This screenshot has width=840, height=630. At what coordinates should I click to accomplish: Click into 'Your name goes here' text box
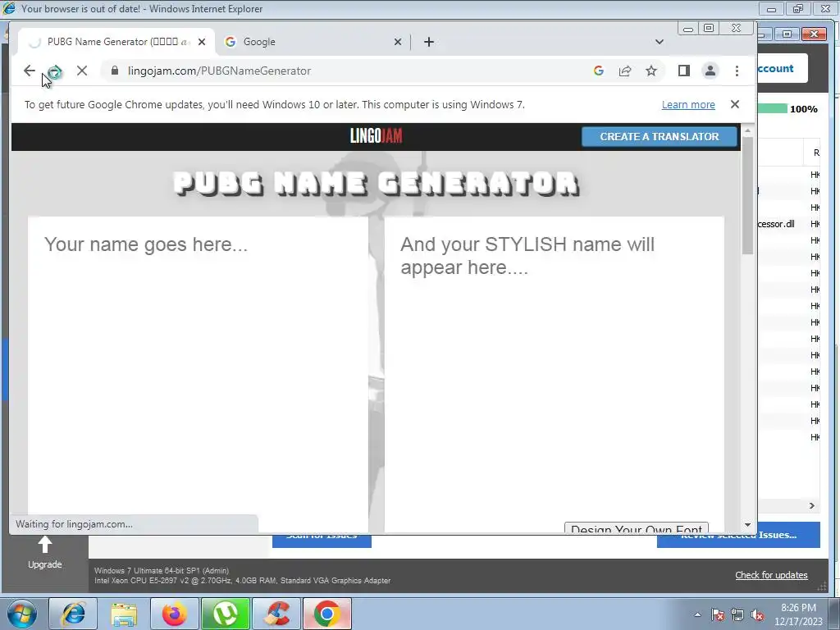(x=198, y=374)
